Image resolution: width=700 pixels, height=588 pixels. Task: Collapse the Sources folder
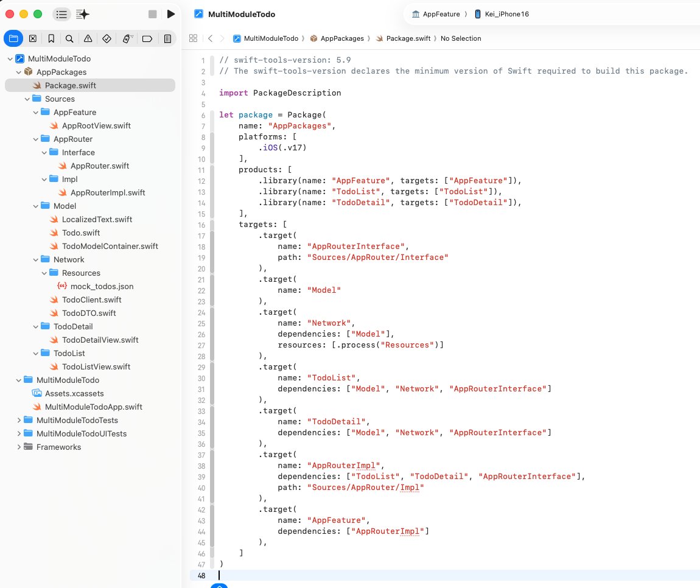pos(27,99)
